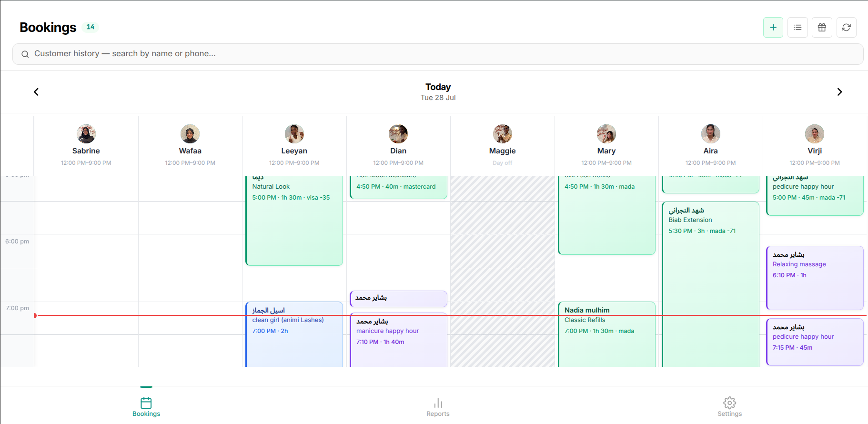This screenshot has width=868, height=424.
Task: Open Relaxing massage 6:10 PM booking
Action: coord(815,278)
